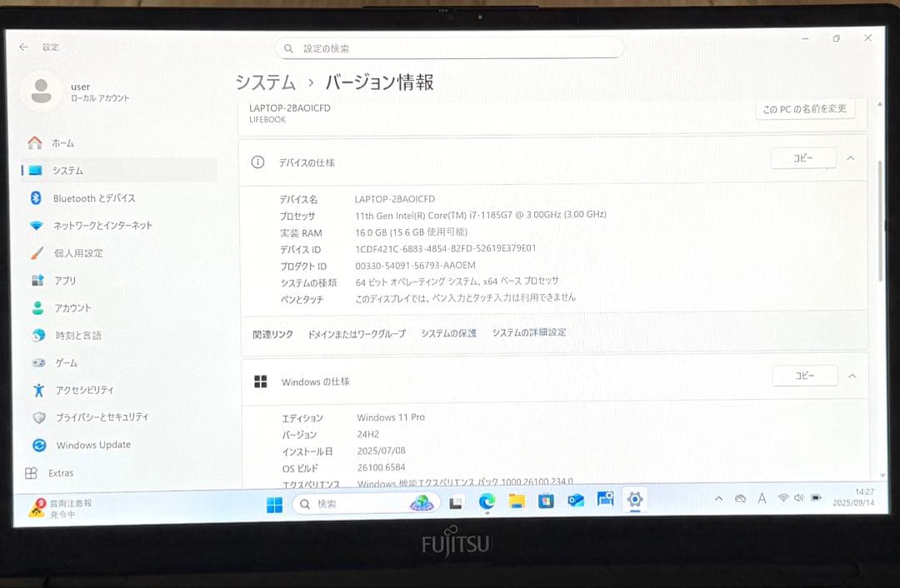900x588 pixels.
Task: Click the IME input mode A icon
Action: [x=762, y=499]
